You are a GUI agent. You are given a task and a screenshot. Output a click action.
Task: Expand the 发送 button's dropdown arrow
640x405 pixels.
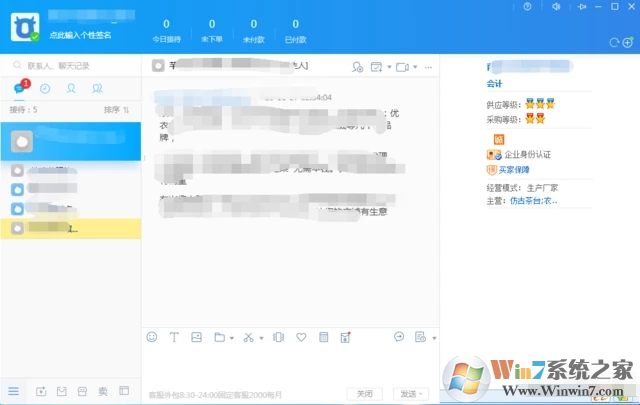[421, 394]
